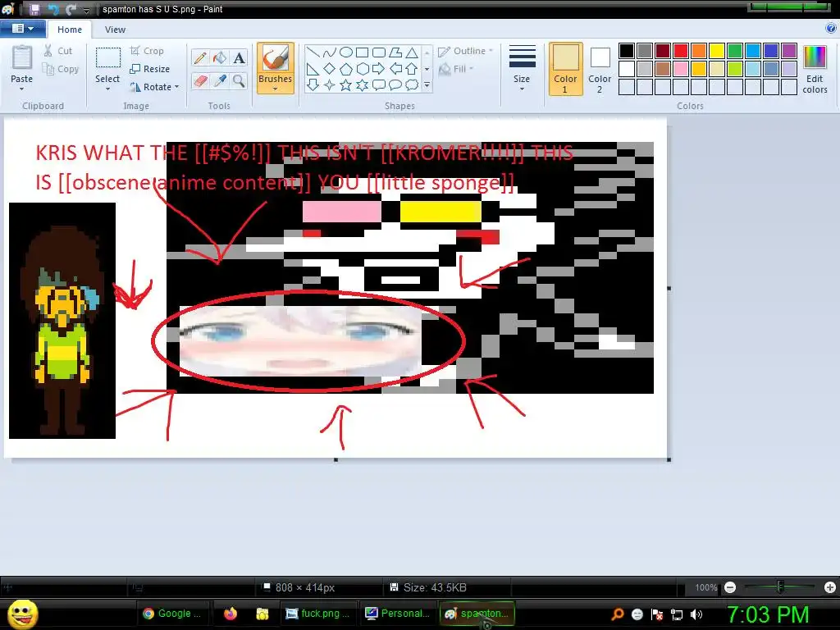The height and width of the screenshot is (630, 840).
Task: Choose the Line shape
Action: pyautogui.click(x=313, y=52)
